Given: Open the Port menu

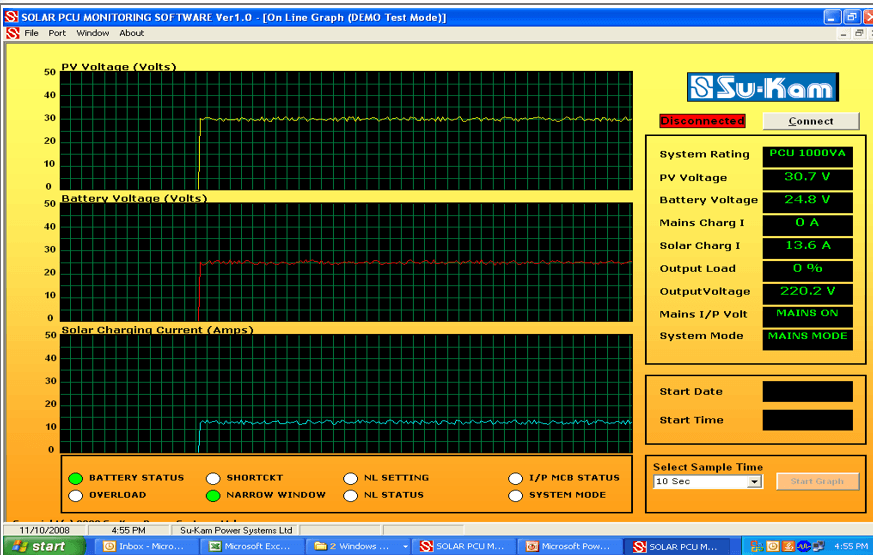Looking at the screenshot, I should point(57,33).
